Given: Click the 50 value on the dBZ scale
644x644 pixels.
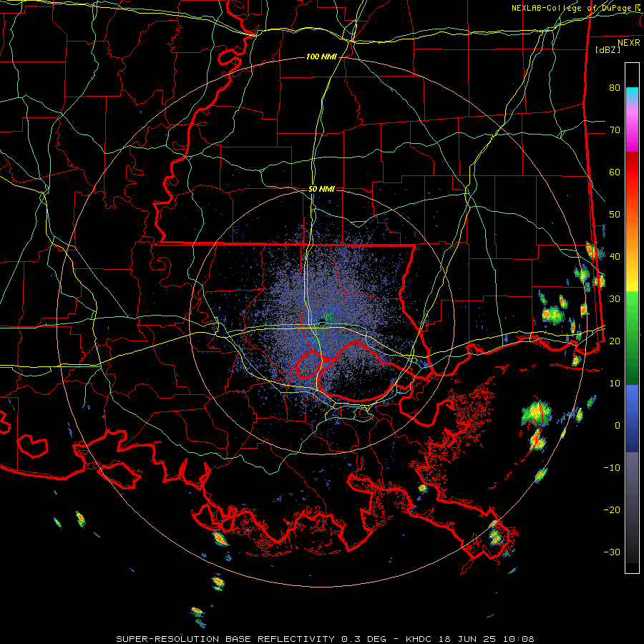Looking at the screenshot, I should (x=615, y=215).
